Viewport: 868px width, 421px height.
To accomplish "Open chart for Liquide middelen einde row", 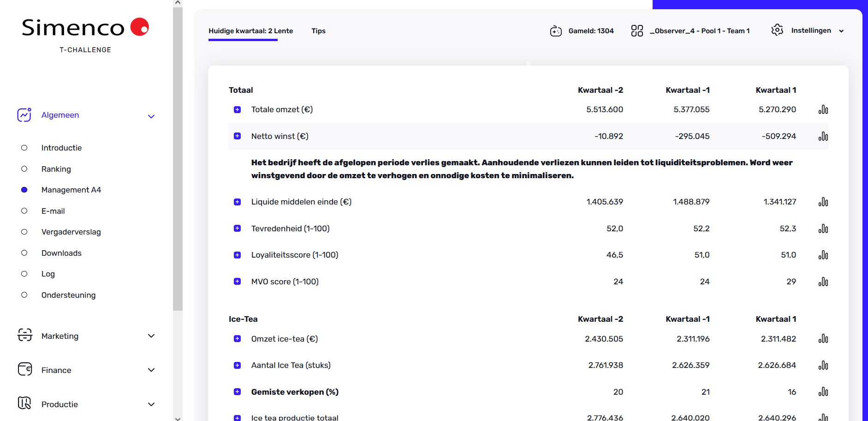I will (x=823, y=202).
